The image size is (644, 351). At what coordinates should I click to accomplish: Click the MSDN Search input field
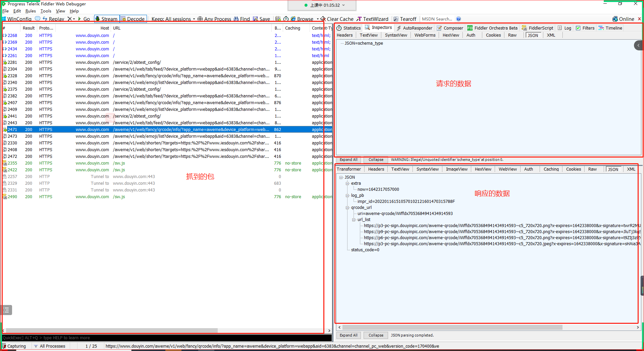tap(437, 19)
